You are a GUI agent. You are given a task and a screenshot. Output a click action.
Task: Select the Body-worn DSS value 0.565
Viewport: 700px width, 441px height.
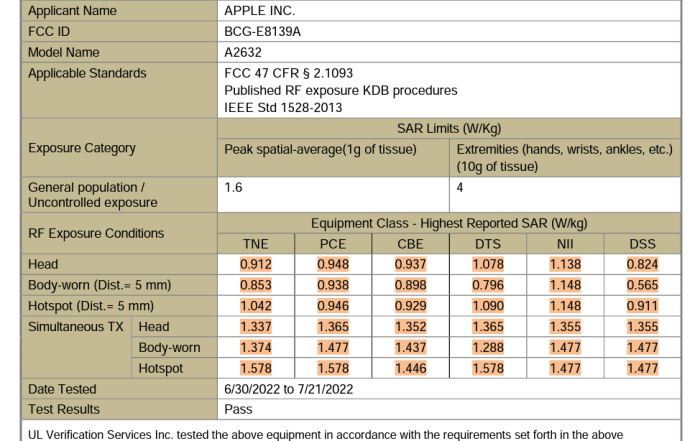click(642, 285)
